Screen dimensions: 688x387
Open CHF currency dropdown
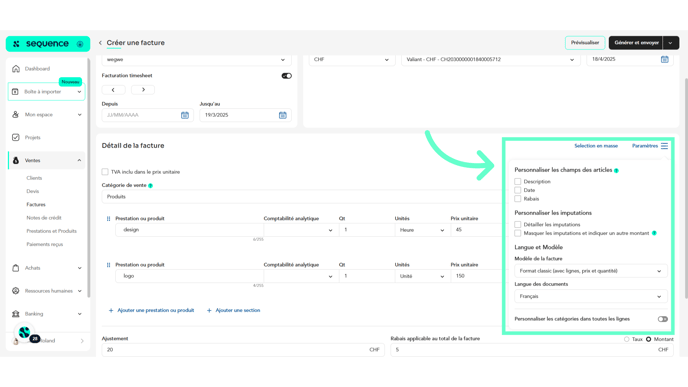351,60
